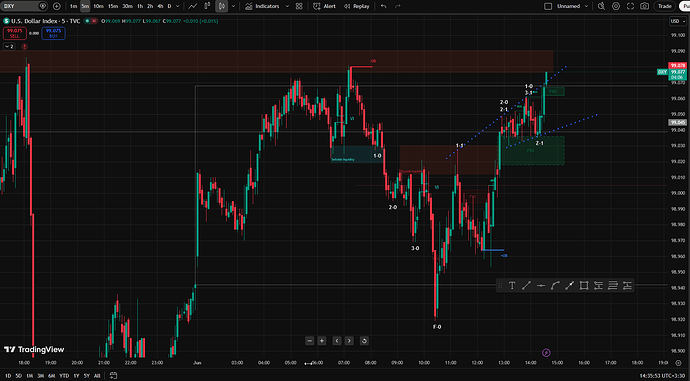690x381 pixels.
Task: Open time axis settings gear at bottom right
Action: (x=679, y=363)
